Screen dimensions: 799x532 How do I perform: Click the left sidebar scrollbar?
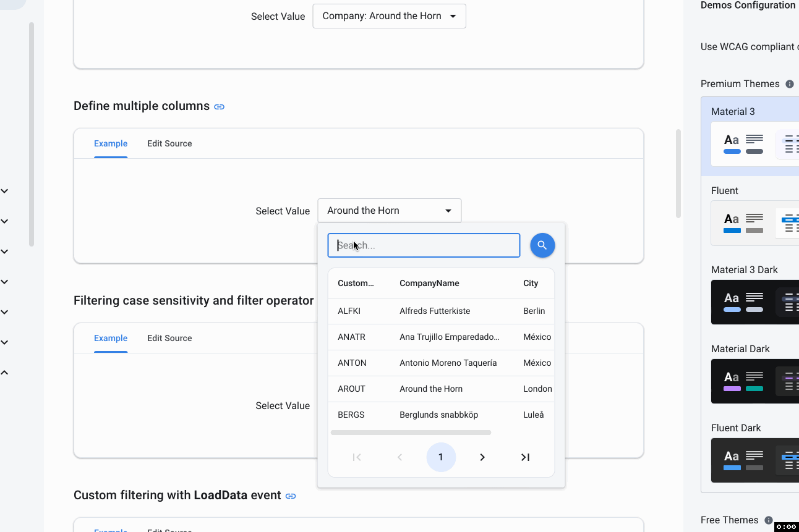point(32,135)
